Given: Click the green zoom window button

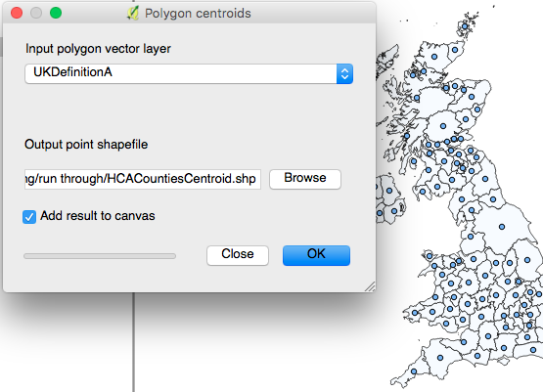Looking at the screenshot, I should [x=56, y=13].
